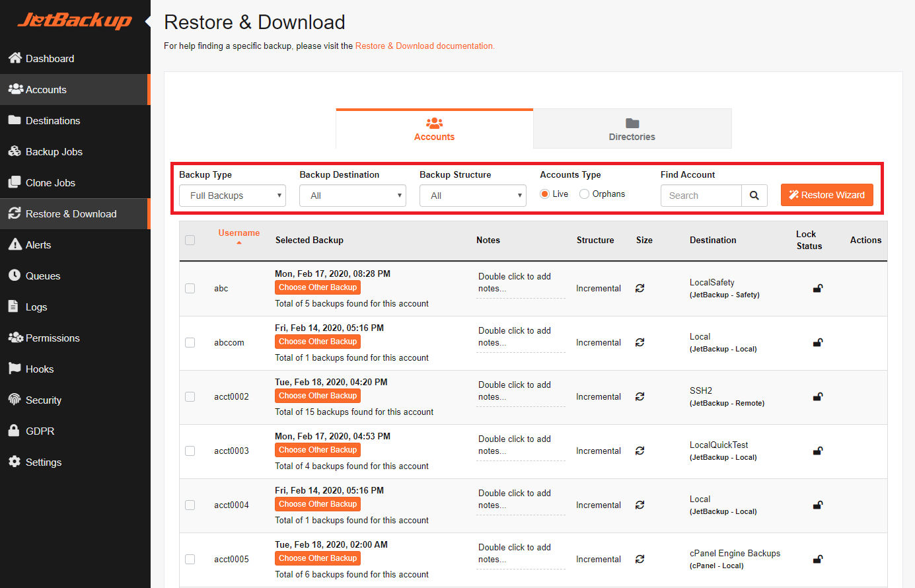Click the Security fingerprint icon
915x588 pixels.
(x=15, y=400)
